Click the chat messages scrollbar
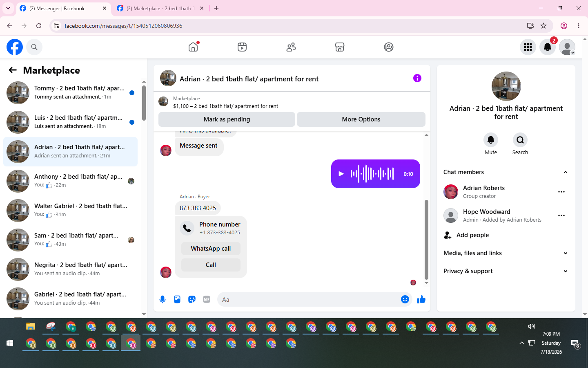588x368 pixels. [426, 239]
